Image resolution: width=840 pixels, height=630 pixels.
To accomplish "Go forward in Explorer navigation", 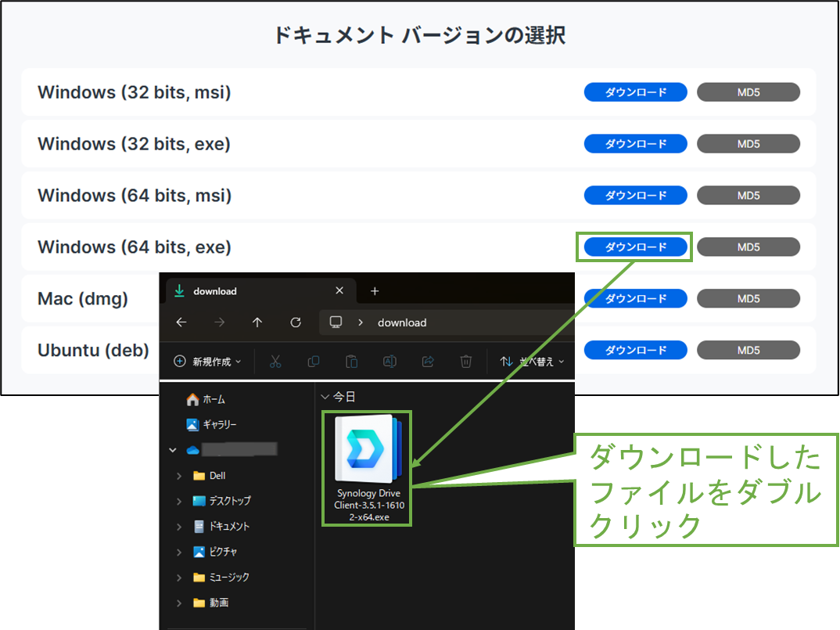I will click(x=220, y=322).
